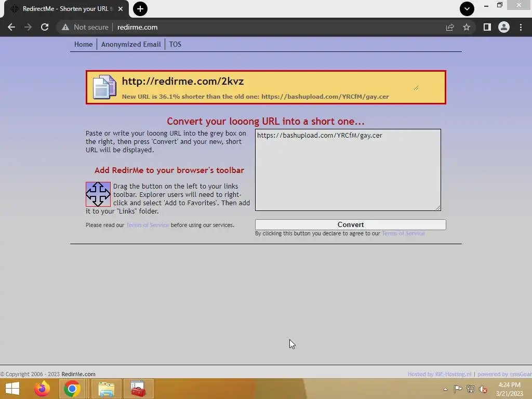Grab the long URL box resize handle

pyautogui.click(x=437, y=208)
